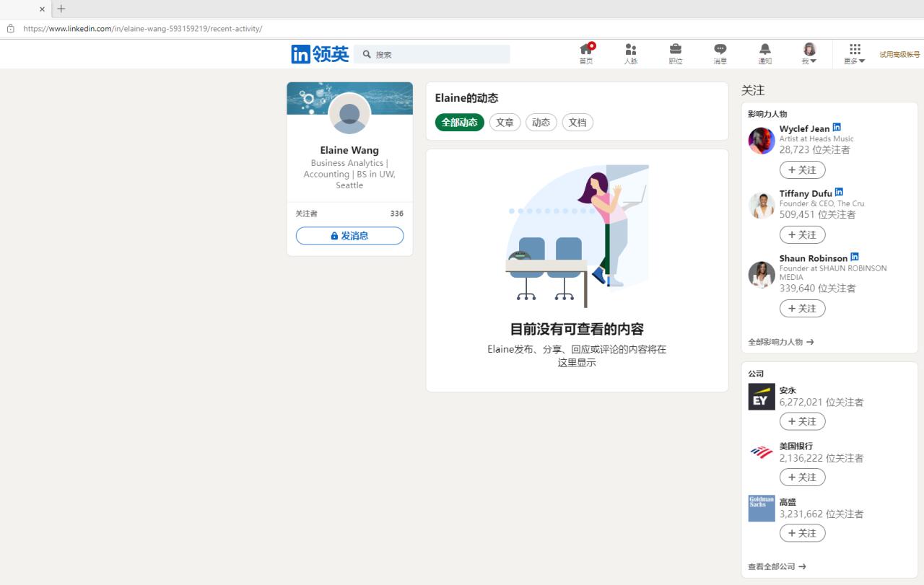Open the 美国银行 company logo

[762, 452]
